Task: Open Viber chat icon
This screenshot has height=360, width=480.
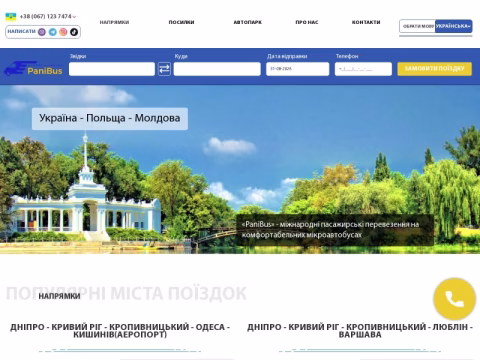Action: pos(42,32)
